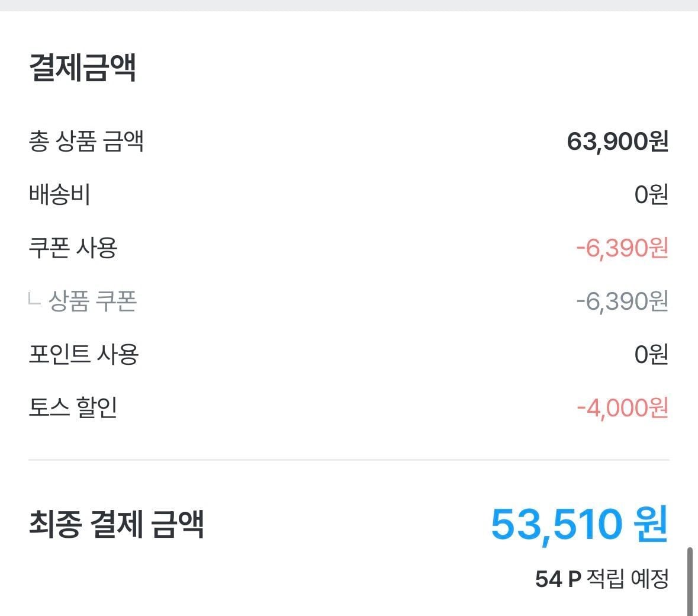
Task: Click the 쿠폰 사용 label
Action: pos(73,248)
